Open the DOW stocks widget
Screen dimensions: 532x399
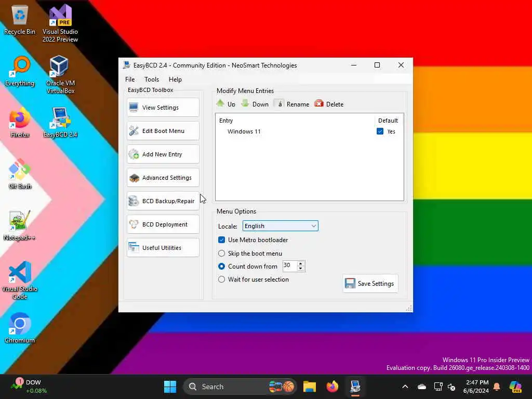point(29,387)
